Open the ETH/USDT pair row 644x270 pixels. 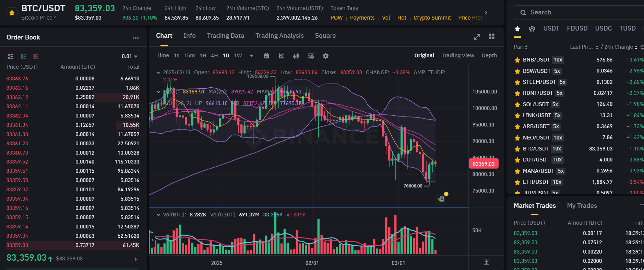579,182
